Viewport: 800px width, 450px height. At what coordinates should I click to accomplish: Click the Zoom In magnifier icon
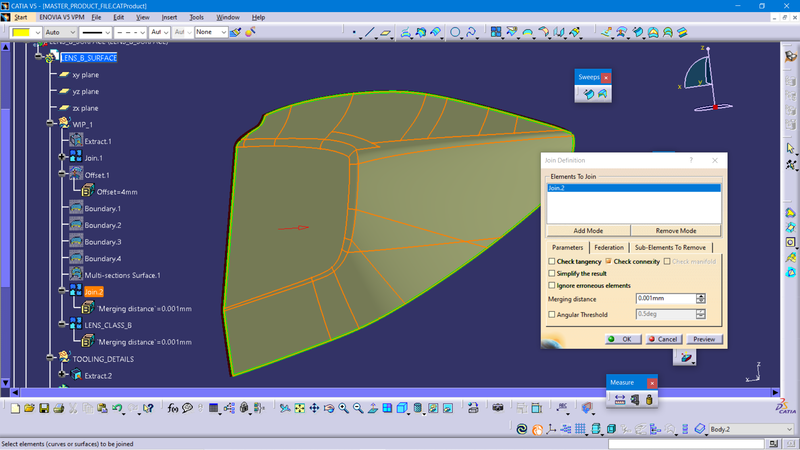coord(343,408)
